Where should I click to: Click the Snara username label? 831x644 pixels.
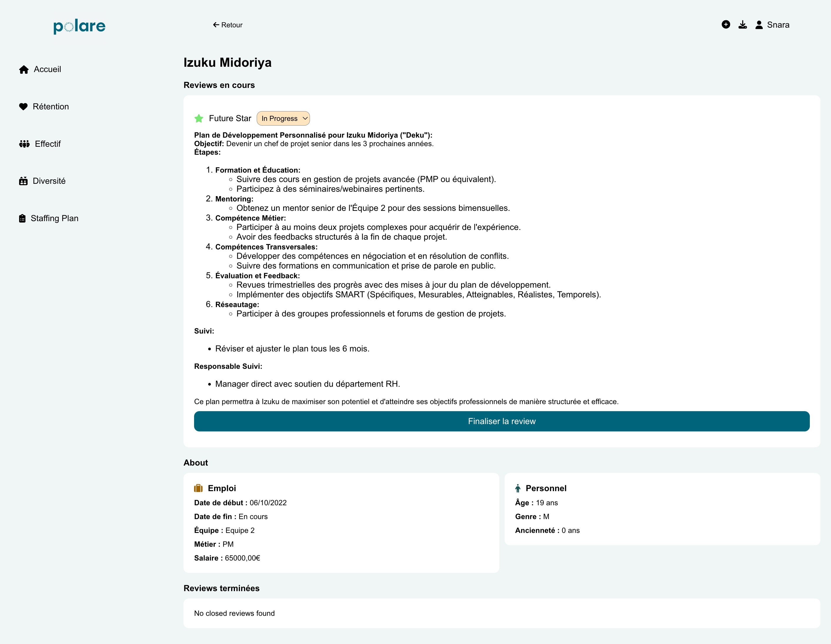(778, 25)
